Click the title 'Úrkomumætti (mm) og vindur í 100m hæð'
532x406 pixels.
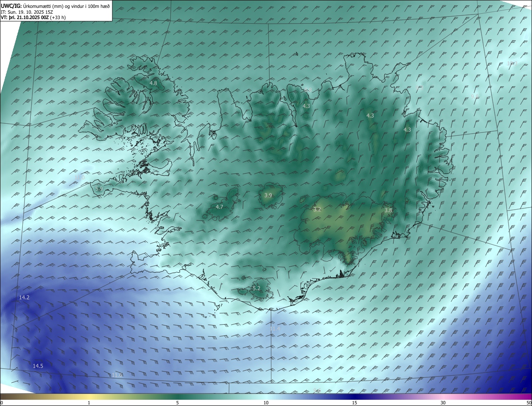[x=66, y=6]
